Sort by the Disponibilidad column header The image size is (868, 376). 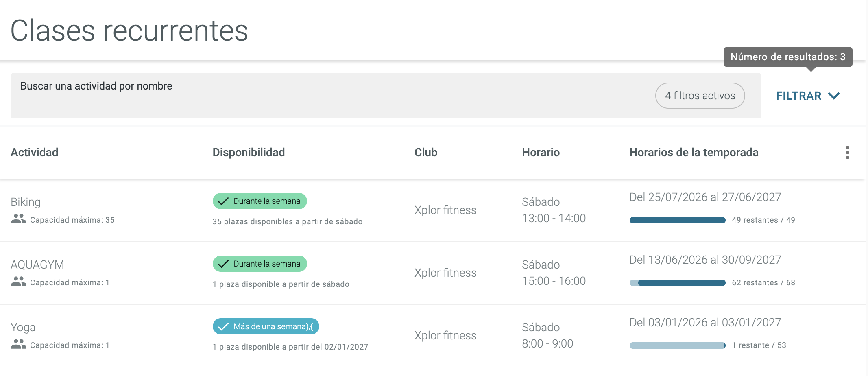(x=249, y=152)
